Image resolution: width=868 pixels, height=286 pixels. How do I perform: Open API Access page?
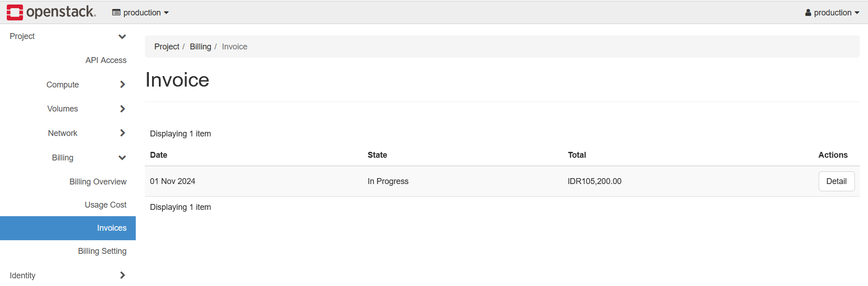coord(106,60)
